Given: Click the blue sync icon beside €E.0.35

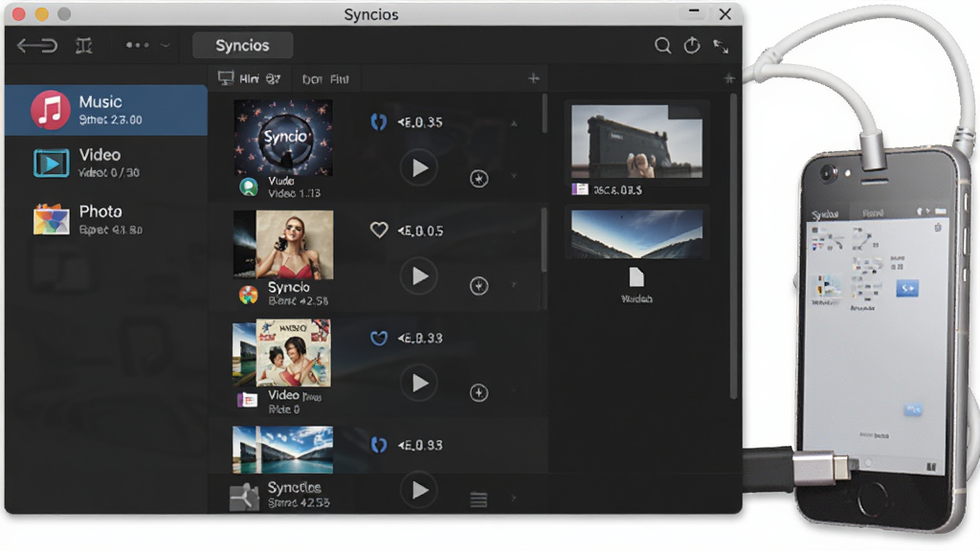Looking at the screenshot, I should (x=379, y=121).
